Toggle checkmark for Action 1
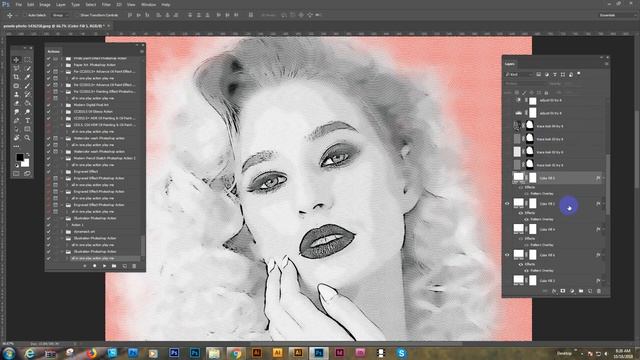The width and height of the screenshot is (640, 360). 49,225
